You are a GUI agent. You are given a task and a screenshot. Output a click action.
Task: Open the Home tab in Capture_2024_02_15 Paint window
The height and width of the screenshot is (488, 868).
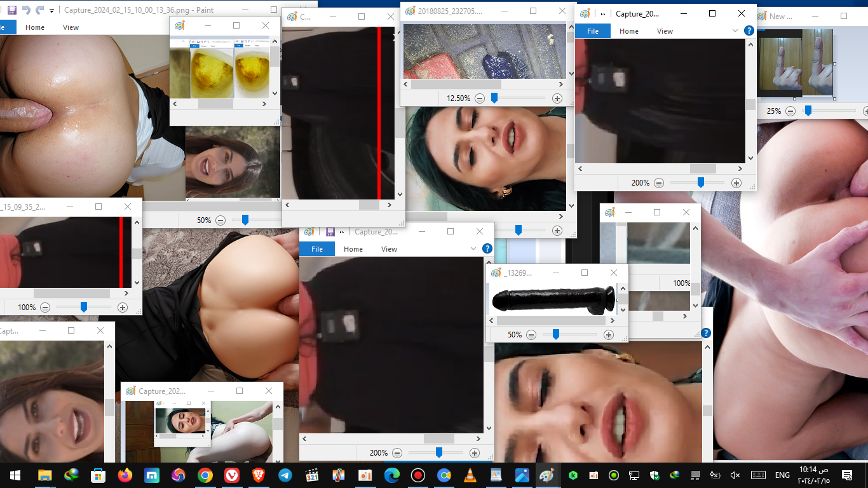[35, 27]
